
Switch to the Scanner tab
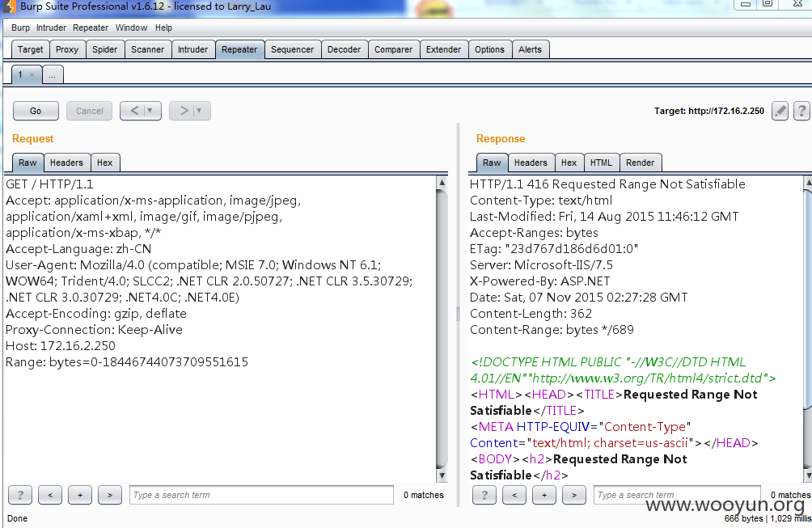(147, 49)
